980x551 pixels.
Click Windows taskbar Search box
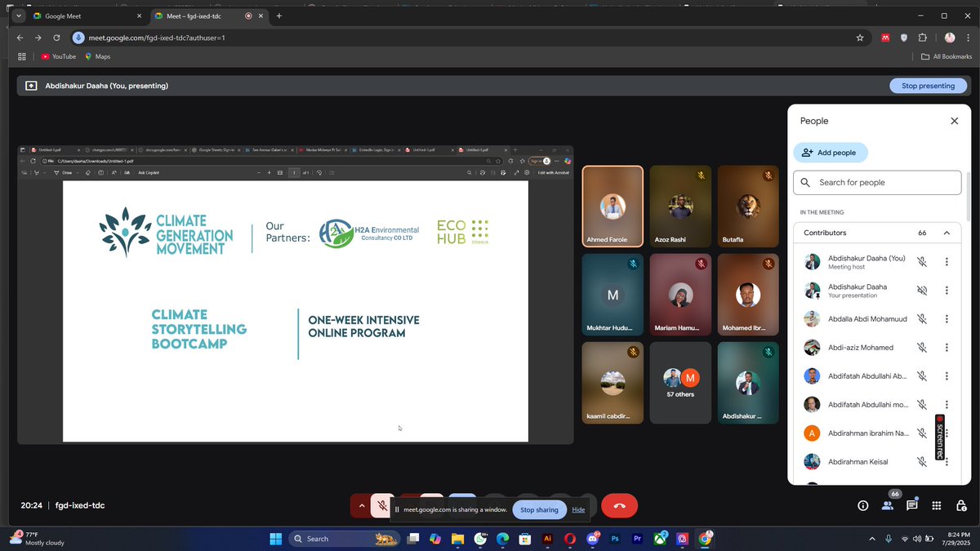point(345,539)
